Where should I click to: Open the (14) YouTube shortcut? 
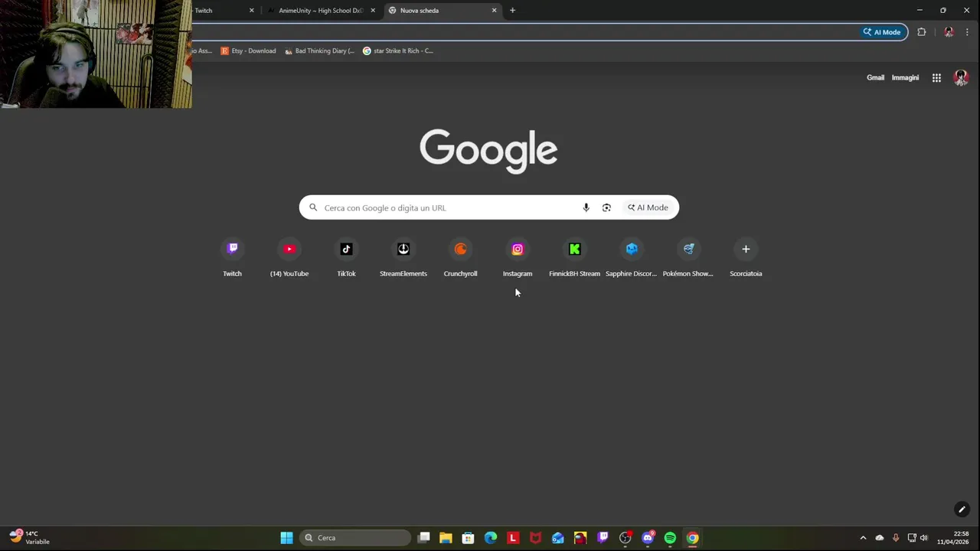tap(289, 259)
